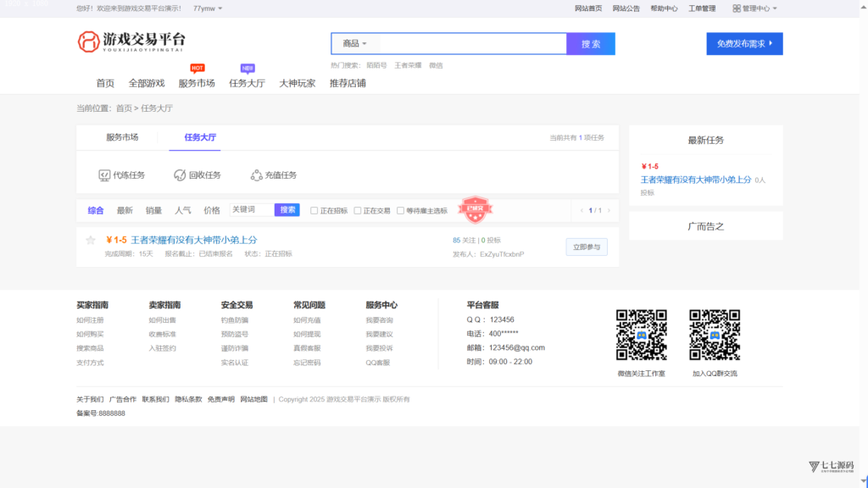The image size is (868, 488).
Task: Star the 王者荣耀 task listing
Action: (91, 240)
